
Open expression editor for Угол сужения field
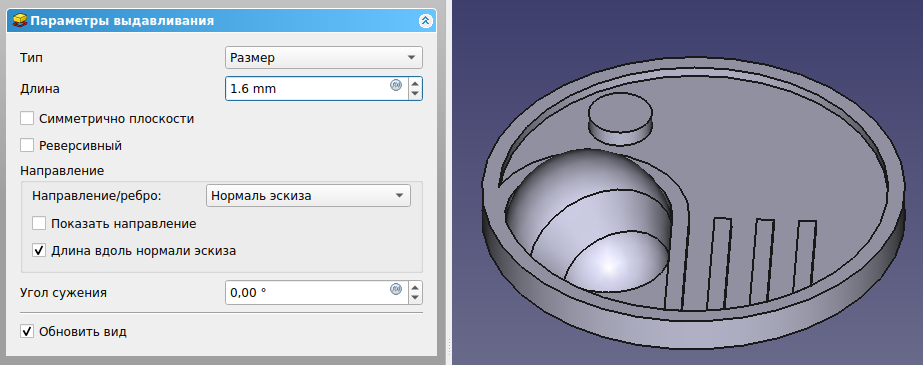tap(396, 288)
